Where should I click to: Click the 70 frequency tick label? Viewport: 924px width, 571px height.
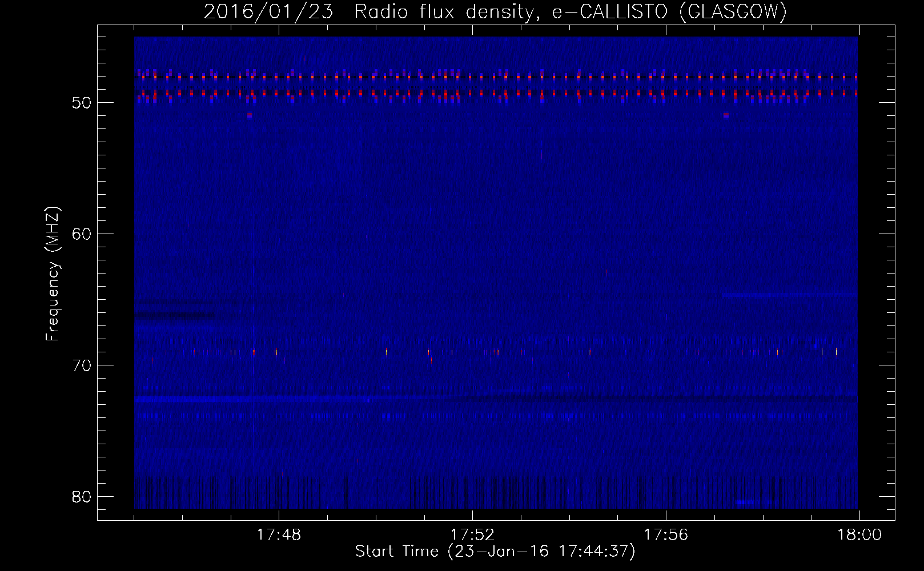pyautogui.click(x=82, y=365)
